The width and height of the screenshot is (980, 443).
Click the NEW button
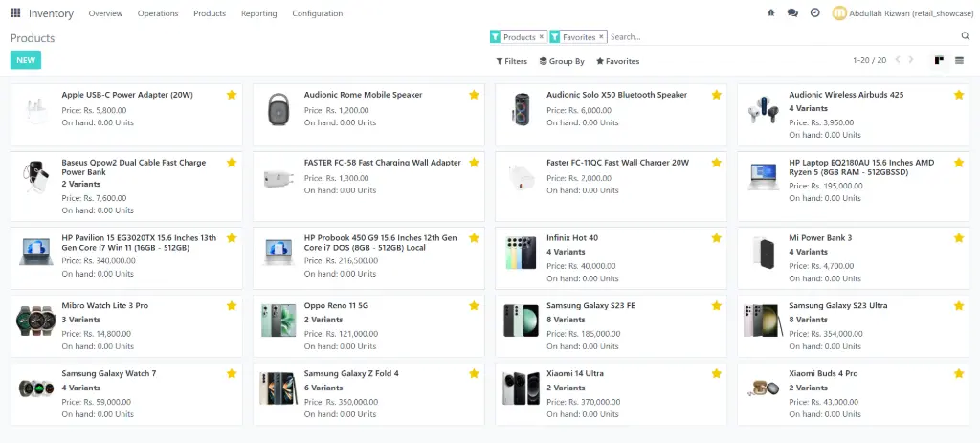click(26, 60)
